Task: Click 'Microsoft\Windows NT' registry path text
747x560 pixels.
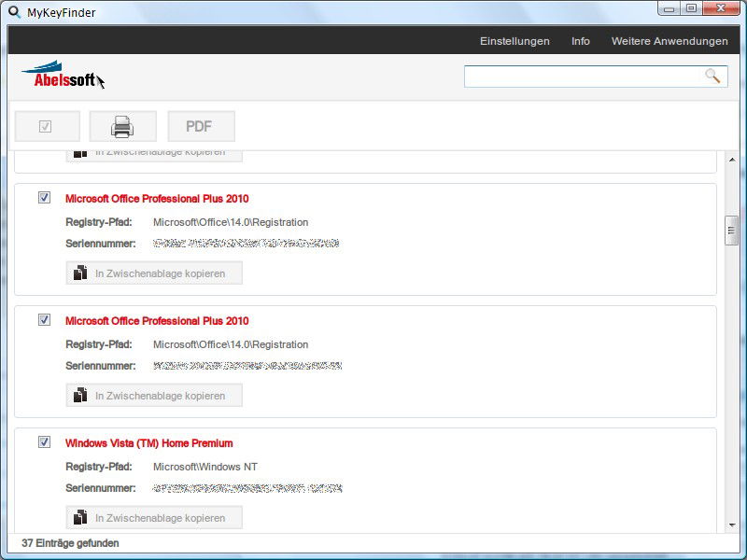Action: click(205, 467)
